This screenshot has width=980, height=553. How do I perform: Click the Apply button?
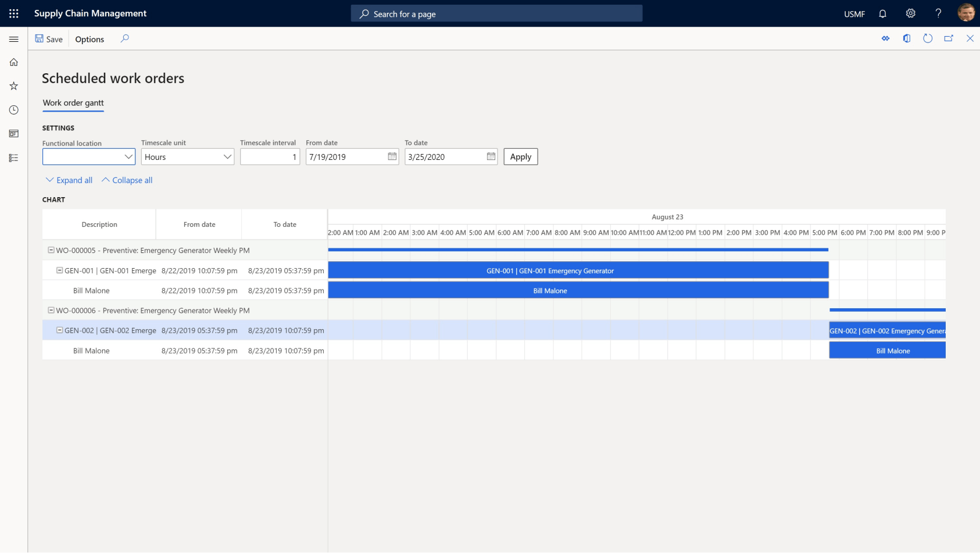click(x=520, y=157)
